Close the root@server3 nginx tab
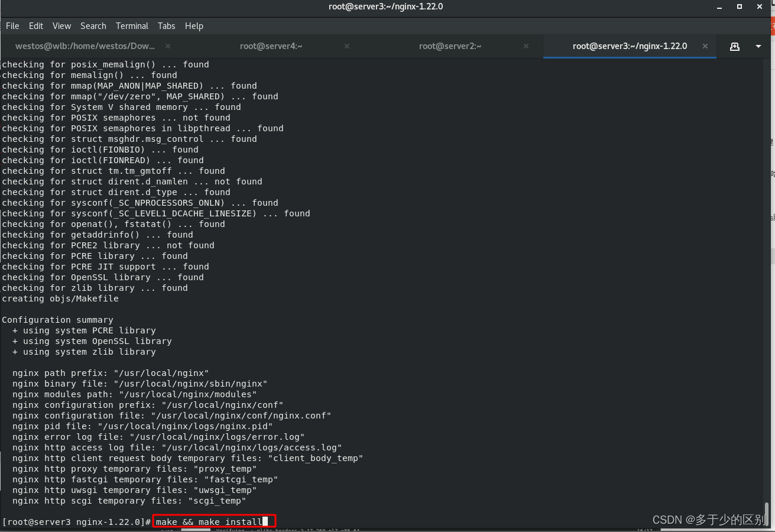Screen dimensions: 775x532 (705, 46)
